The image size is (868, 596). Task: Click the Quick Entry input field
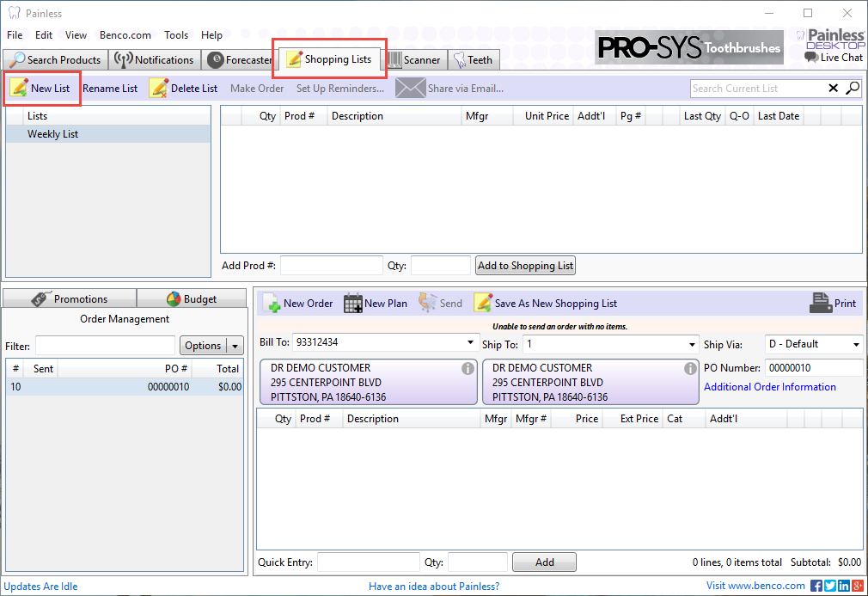[x=368, y=562]
